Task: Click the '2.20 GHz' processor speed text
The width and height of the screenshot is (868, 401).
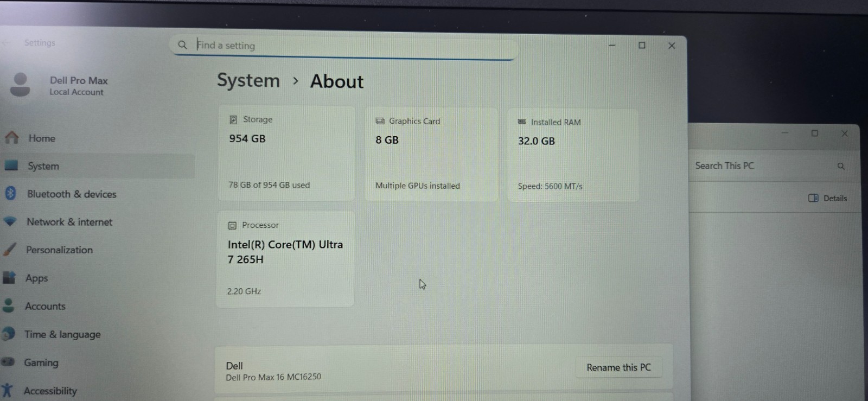Action: tap(244, 291)
